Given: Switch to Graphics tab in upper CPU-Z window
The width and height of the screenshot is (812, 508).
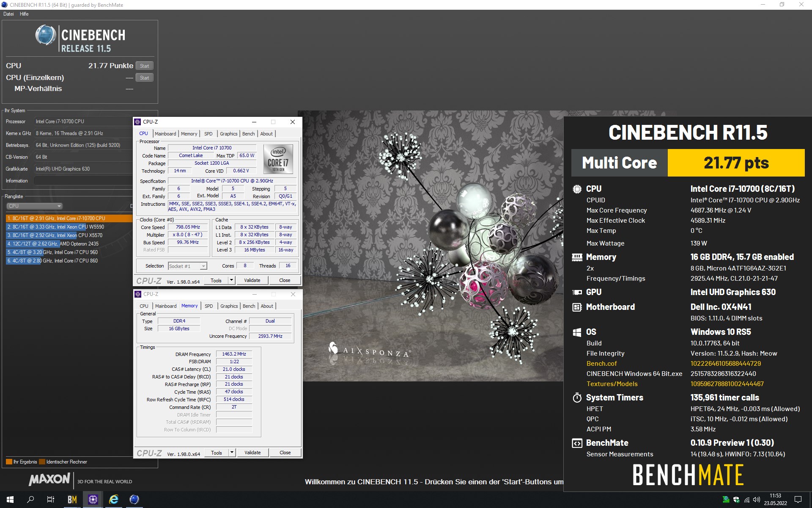Looking at the screenshot, I should pos(229,134).
